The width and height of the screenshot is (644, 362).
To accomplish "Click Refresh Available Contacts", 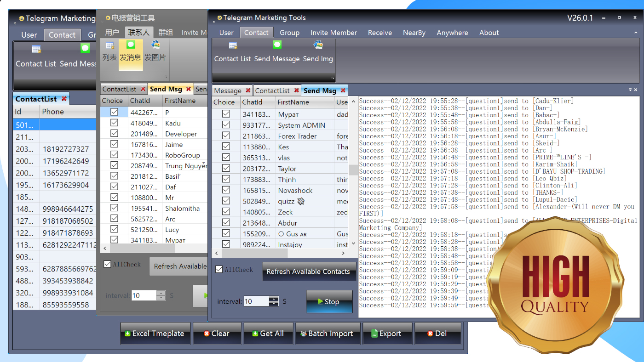I will (309, 271).
